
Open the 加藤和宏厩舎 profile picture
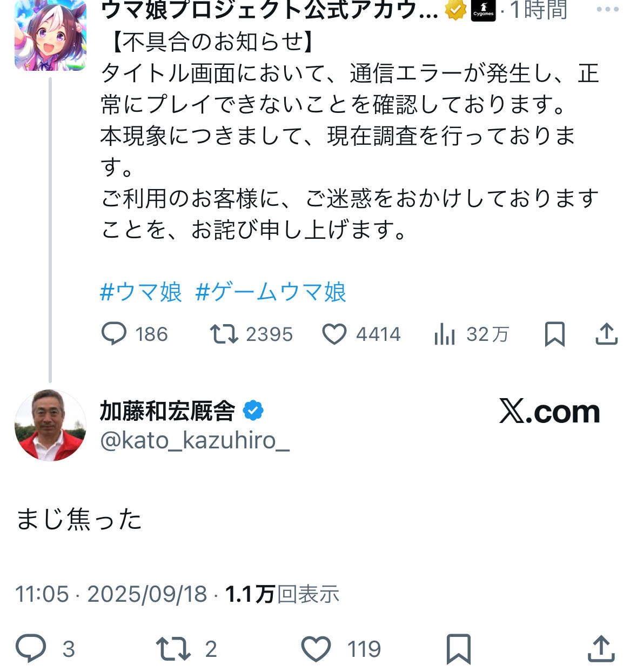(x=50, y=425)
